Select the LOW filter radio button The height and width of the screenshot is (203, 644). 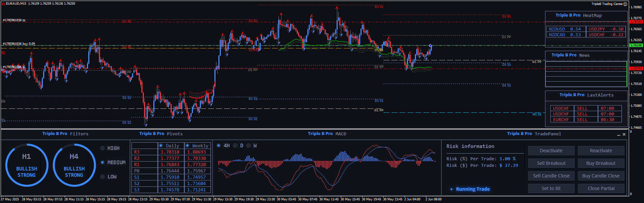click(x=103, y=177)
